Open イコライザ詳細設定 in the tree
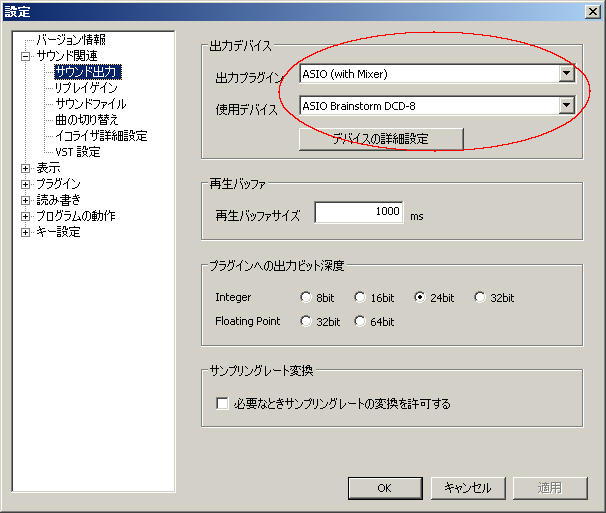The width and height of the screenshot is (606, 513). tap(101, 136)
